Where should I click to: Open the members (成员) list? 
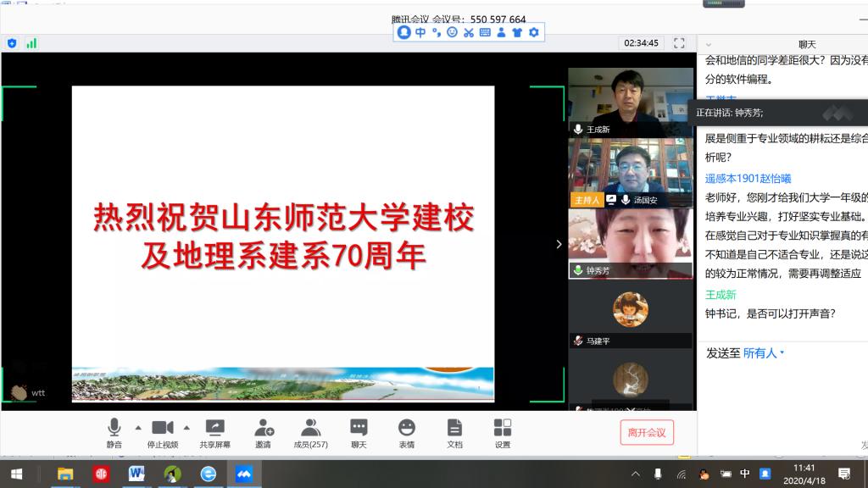pyautogui.click(x=310, y=432)
